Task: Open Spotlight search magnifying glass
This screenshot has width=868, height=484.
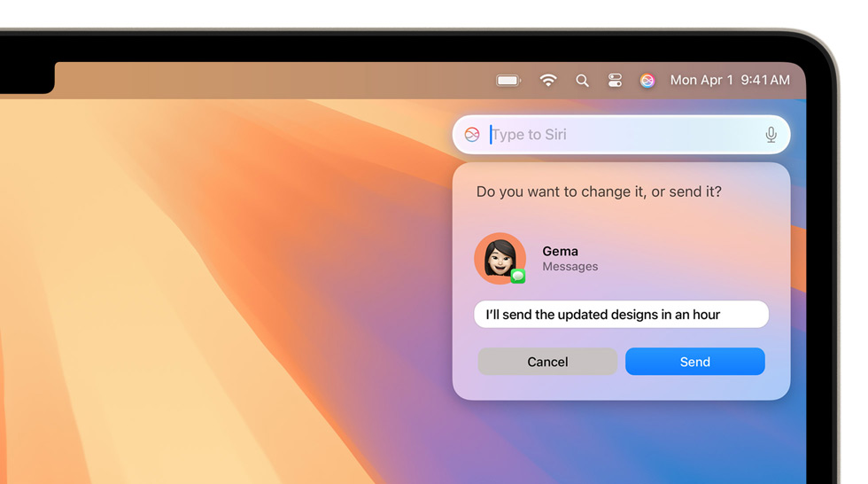Action: pos(582,81)
